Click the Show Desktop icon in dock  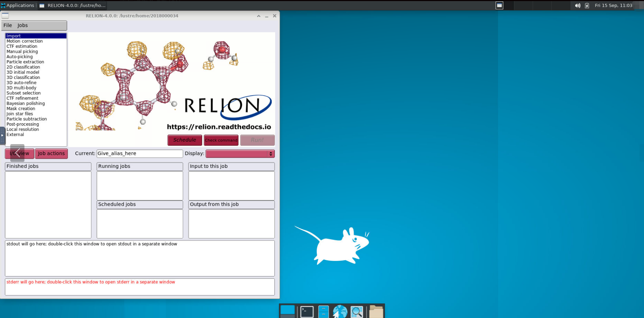(287, 311)
